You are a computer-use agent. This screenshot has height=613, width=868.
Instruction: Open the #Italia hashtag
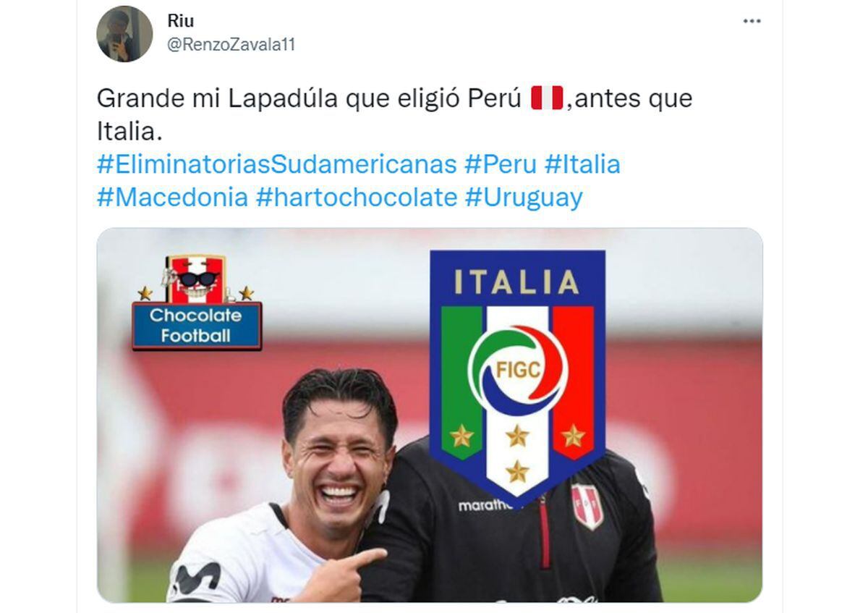[582, 164]
